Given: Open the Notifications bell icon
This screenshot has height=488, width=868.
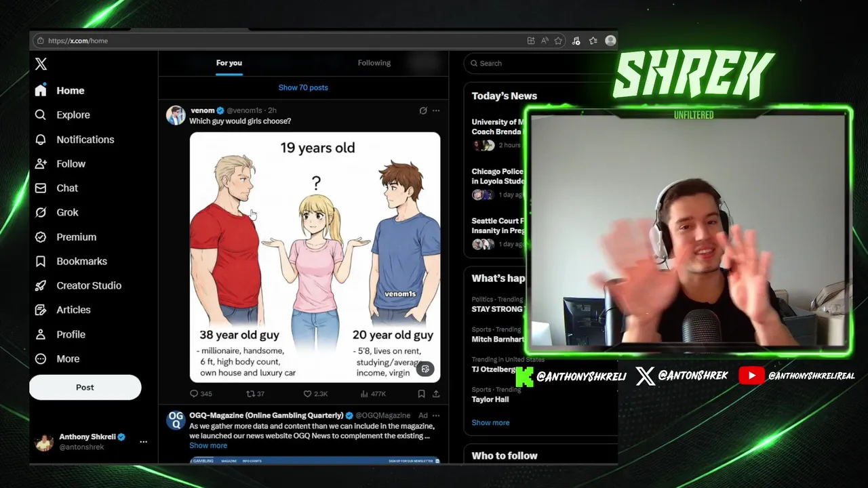Looking at the screenshot, I should coord(41,139).
